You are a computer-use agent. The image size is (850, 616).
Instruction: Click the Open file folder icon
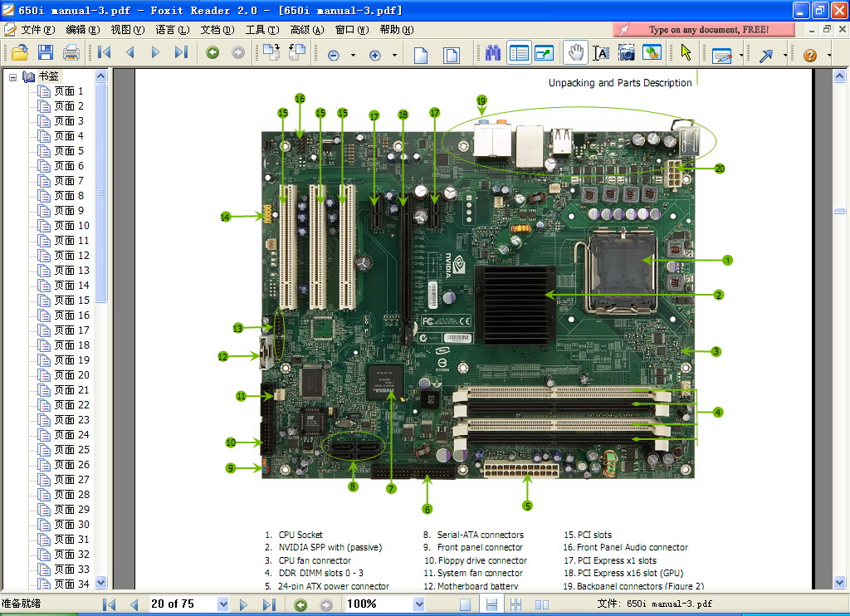[x=20, y=52]
